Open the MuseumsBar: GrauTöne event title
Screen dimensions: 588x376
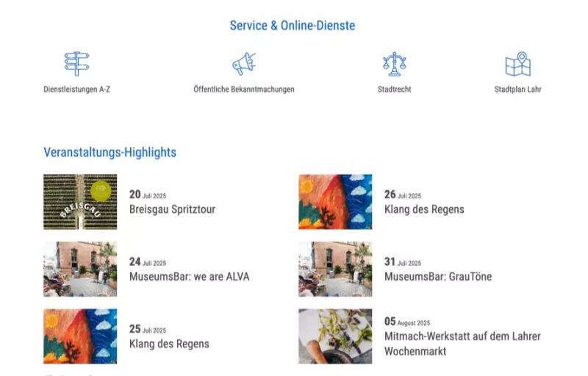tap(438, 277)
